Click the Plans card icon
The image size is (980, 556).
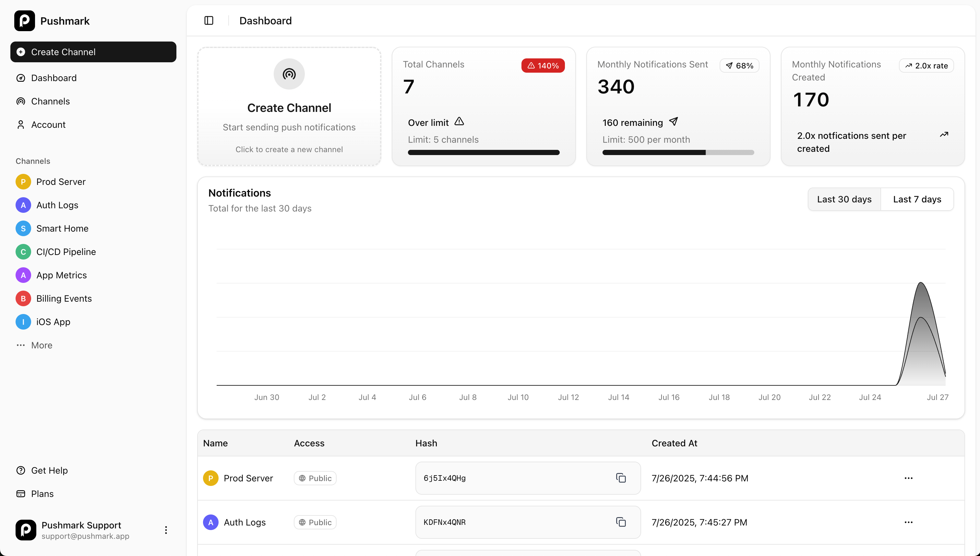(x=21, y=494)
